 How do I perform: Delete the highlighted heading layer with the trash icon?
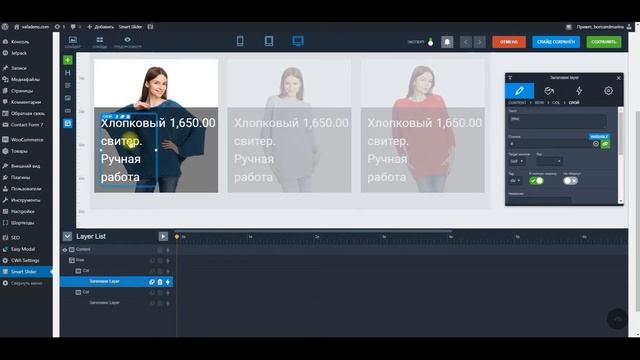pyautogui.click(x=160, y=282)
